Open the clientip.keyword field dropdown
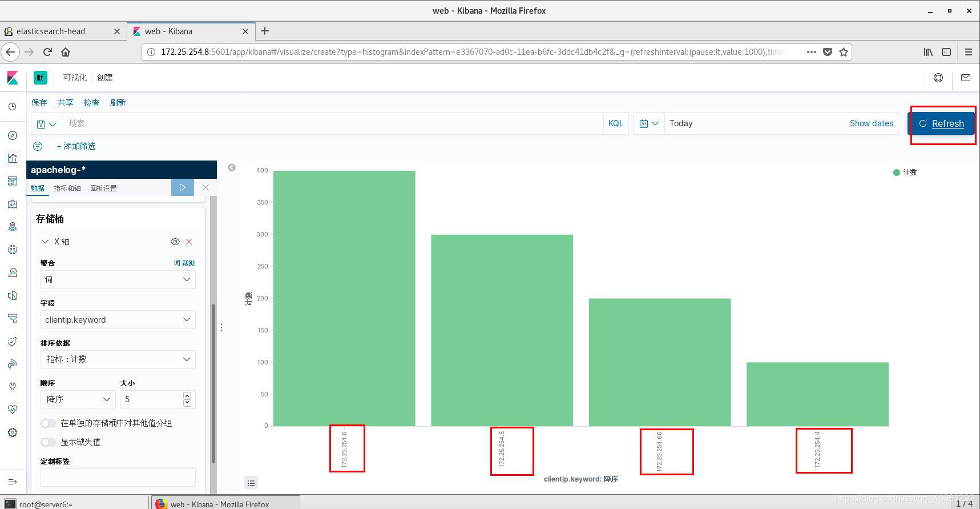 pos(118,319)
